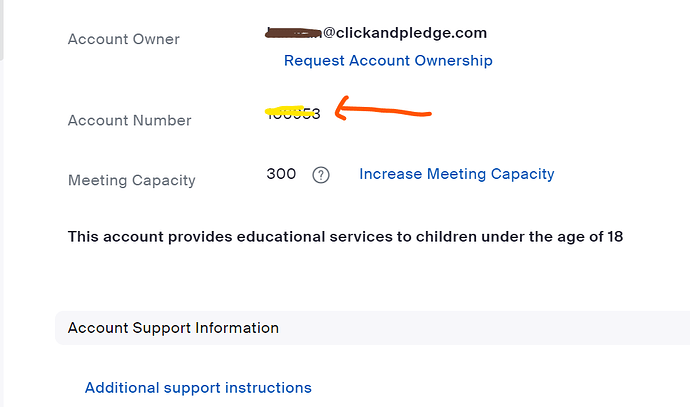Screen dimensions: 690x407
Task: Click the help question mark icon
Action: 321,175
